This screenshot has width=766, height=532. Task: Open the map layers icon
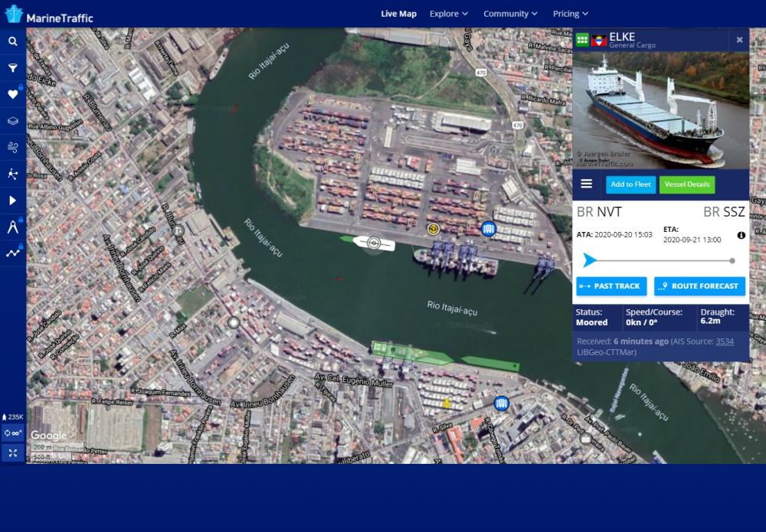pos(13,120)
